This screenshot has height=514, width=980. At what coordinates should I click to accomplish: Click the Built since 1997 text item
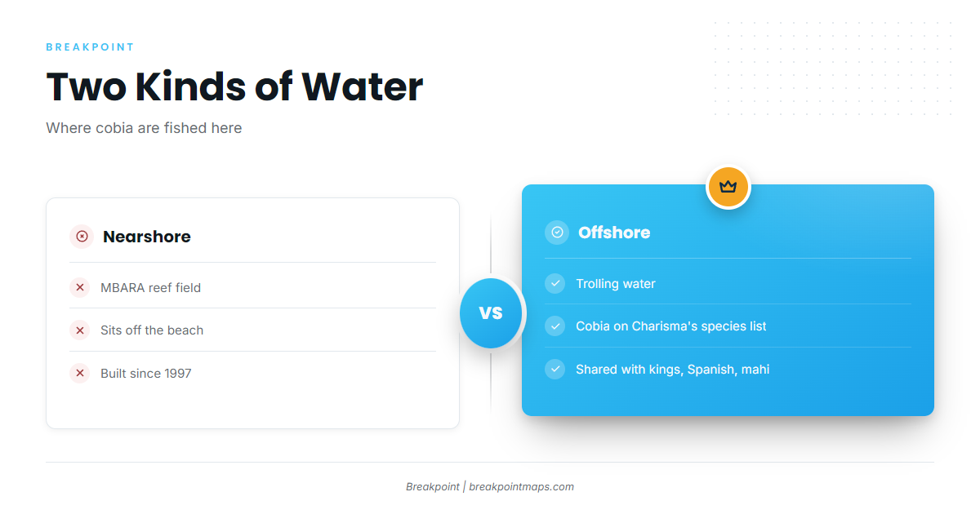tap(146, 374)
